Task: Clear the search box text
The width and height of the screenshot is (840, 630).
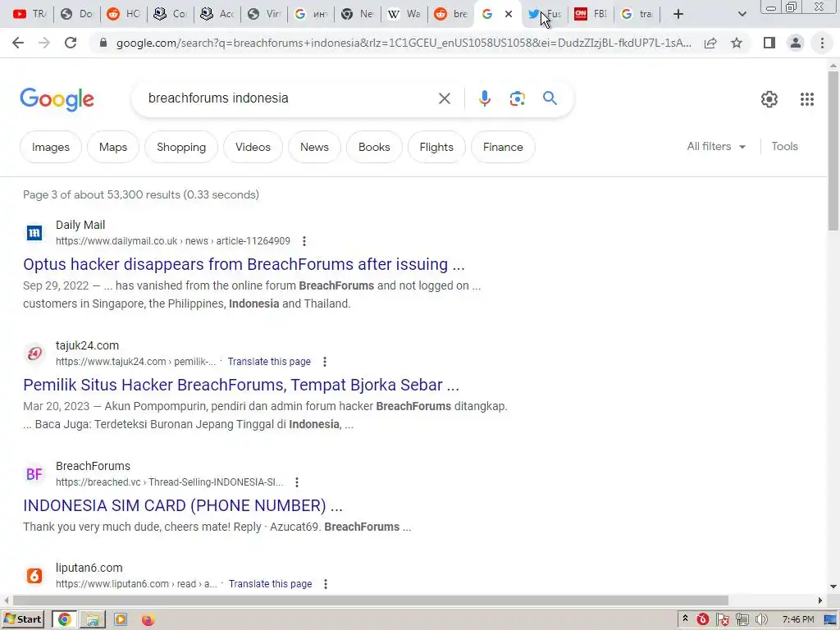Action: point(444,98)
